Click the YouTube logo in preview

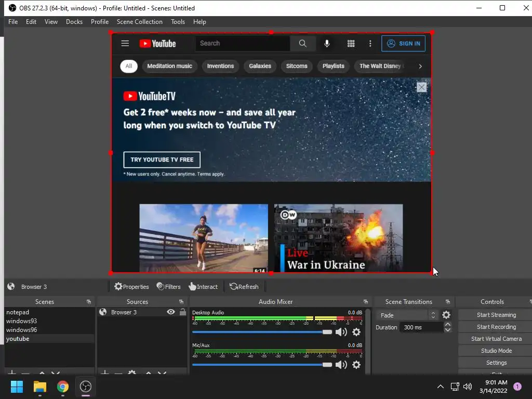click(x=157, y=44)
